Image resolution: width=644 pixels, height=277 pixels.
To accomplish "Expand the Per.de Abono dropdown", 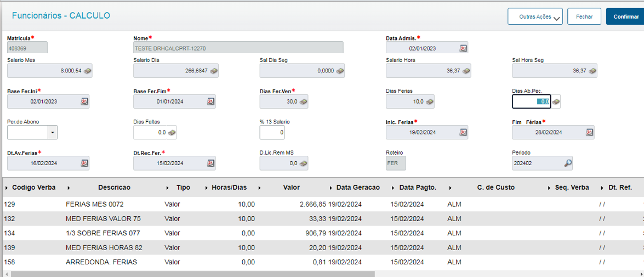I will (53, 132).
